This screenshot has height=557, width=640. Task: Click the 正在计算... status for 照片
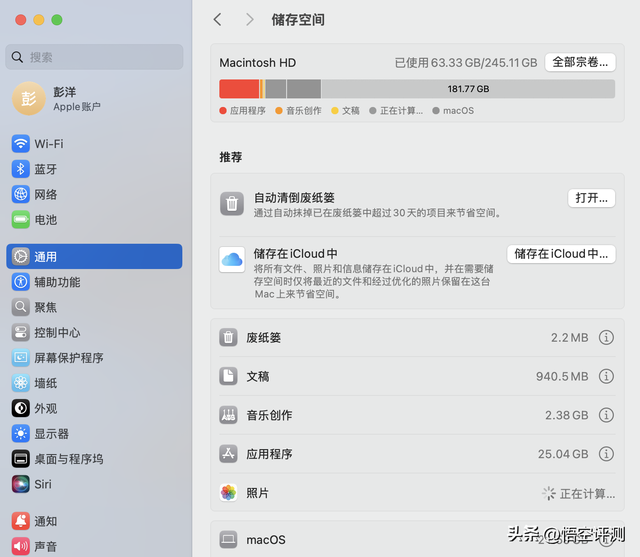tap(578, 493)
